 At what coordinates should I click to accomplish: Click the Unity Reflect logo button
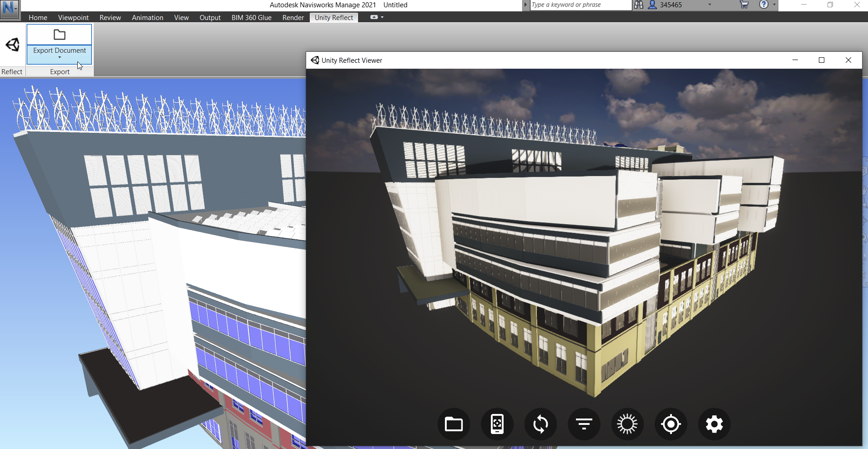(12, 45)
